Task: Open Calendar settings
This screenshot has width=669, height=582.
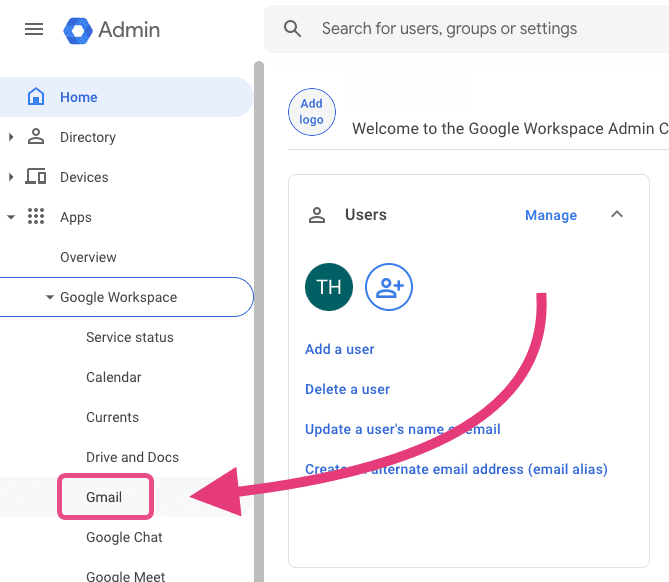Action: tap(113, 377)
